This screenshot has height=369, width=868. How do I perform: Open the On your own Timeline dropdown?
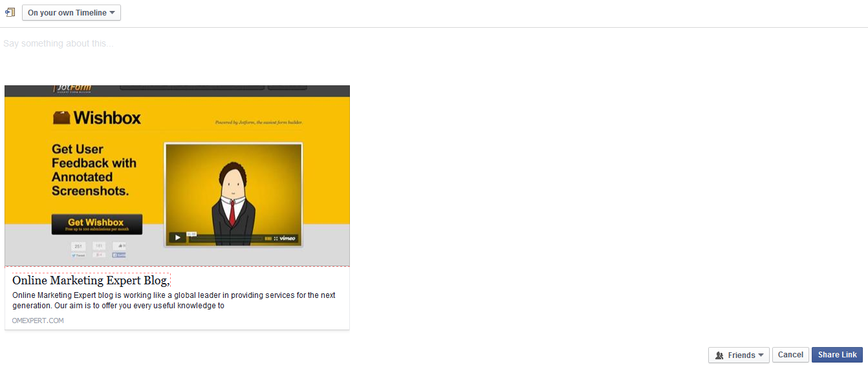[71, 12]
